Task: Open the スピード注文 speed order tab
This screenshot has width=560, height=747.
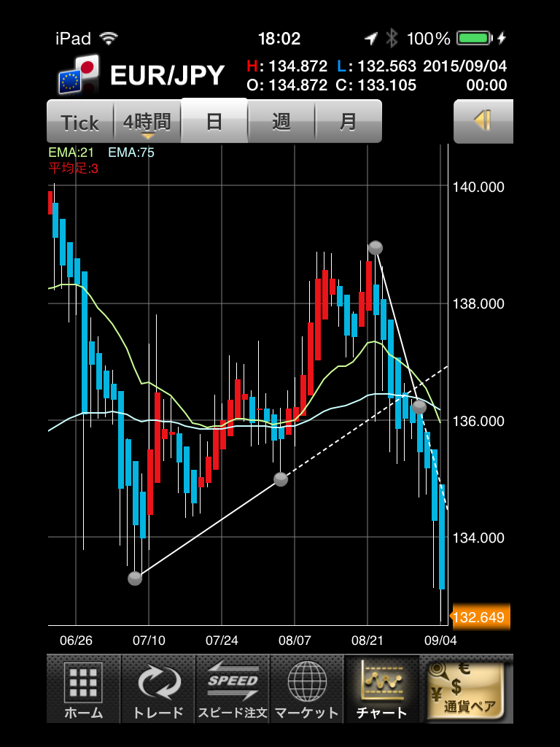Action: click(x=233, y=689)
